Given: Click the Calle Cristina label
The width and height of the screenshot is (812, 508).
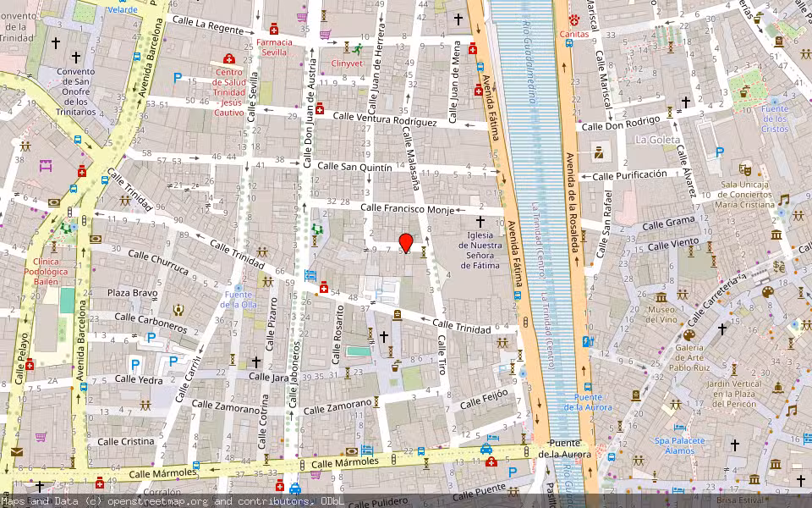Looking at the screenshot, I should coord(126,442).
